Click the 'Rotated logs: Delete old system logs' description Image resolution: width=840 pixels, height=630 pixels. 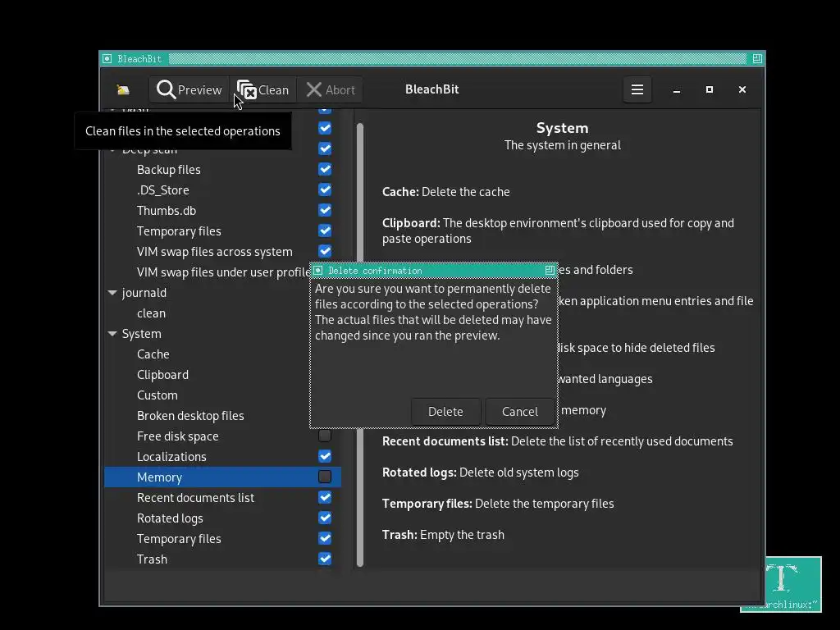[x=480, y=472]
